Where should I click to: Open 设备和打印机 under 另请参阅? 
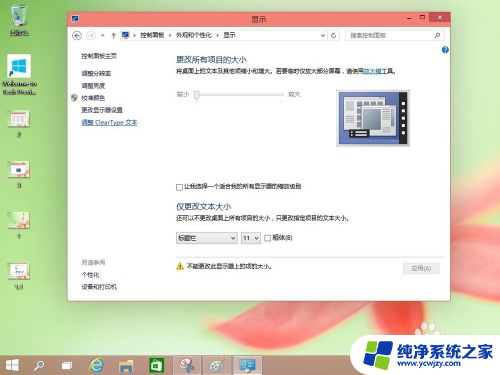click(99, 287)
